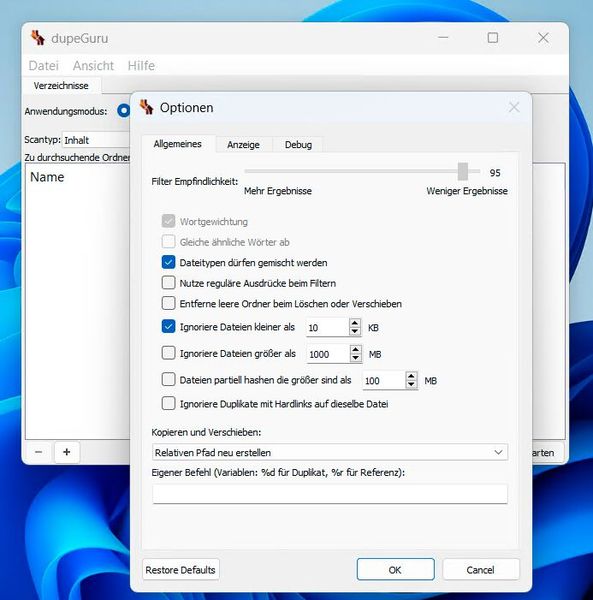The height and width of the screenshot is (600, 593).
Task: Enable Ignoriere Duplikate mit Hardlinks
Action: [168, 403]
